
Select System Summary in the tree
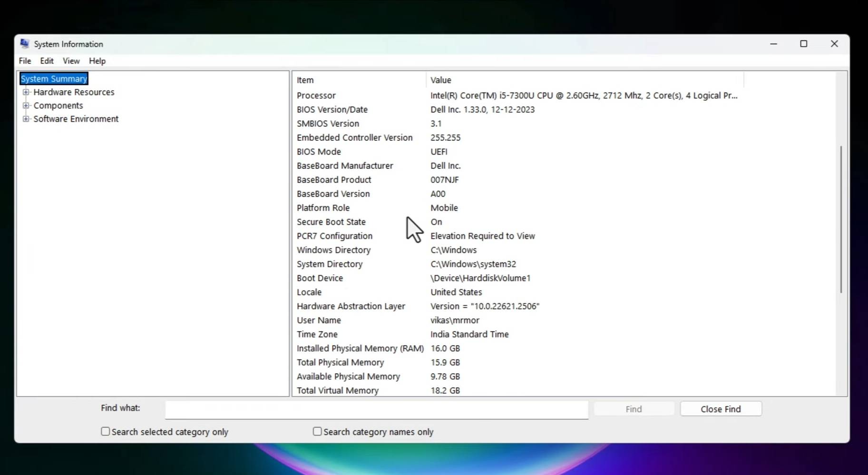pos(54,79)
